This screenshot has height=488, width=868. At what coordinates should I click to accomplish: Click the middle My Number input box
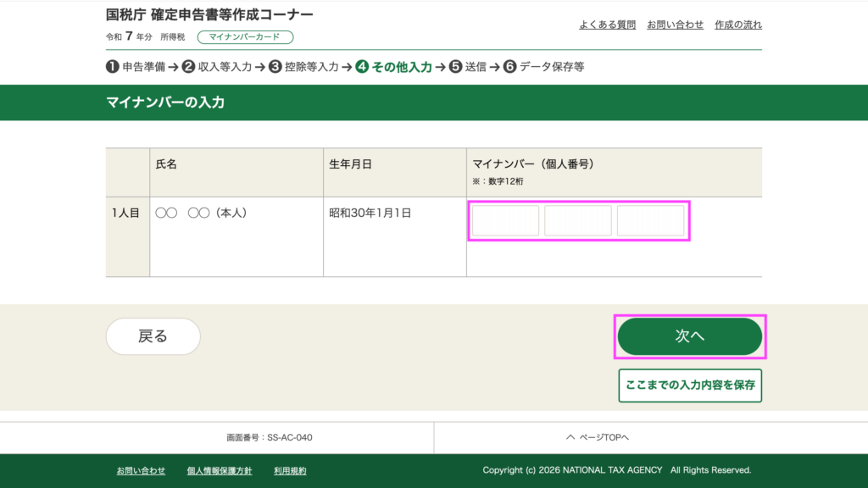point(578,221)
